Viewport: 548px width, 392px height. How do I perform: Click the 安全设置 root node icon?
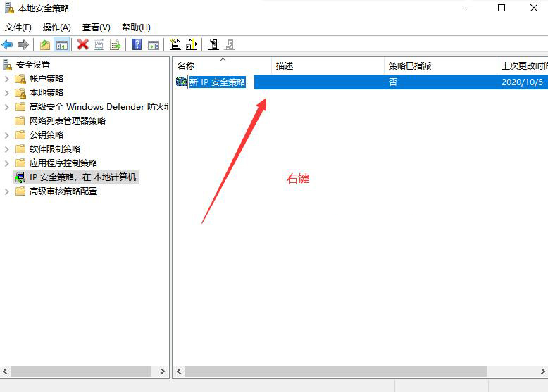pyautogui.click(x=7, y=65)
